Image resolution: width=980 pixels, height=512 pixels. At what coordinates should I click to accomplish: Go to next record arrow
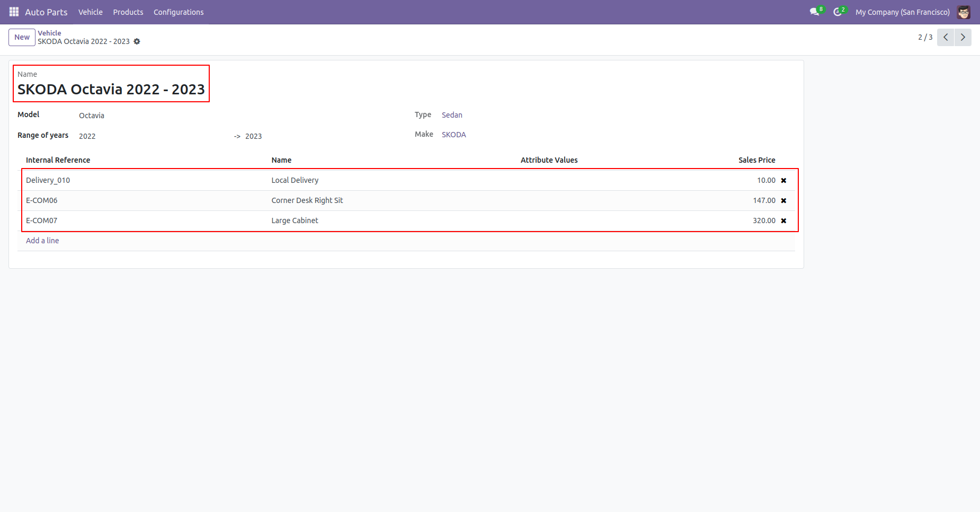(x=963, y=37)
